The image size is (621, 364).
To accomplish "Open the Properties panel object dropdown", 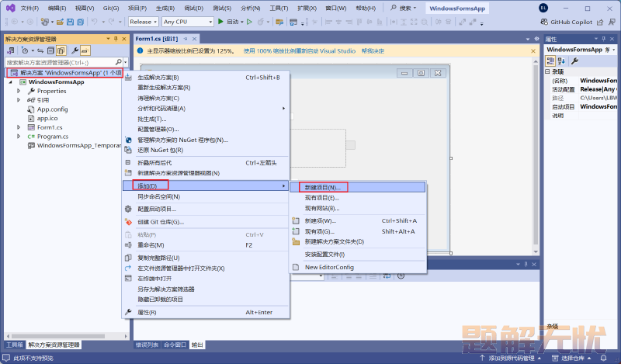I will (613, 50).
